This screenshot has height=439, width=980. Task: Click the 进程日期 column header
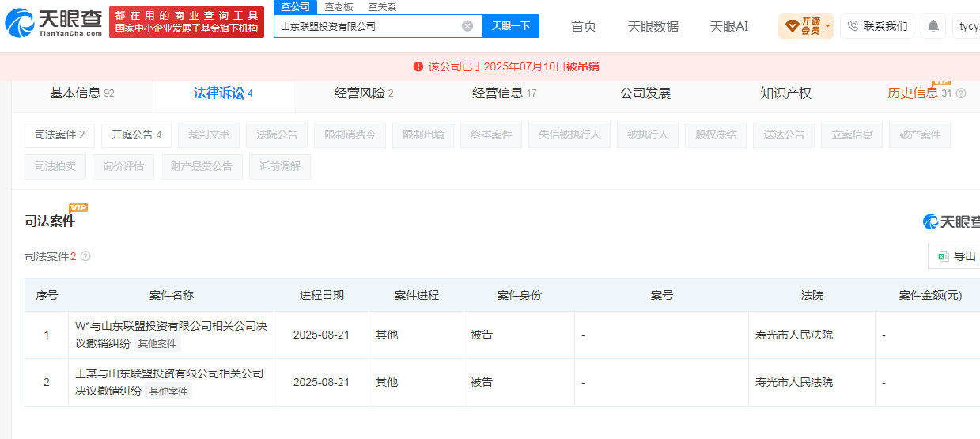point(322,296)
